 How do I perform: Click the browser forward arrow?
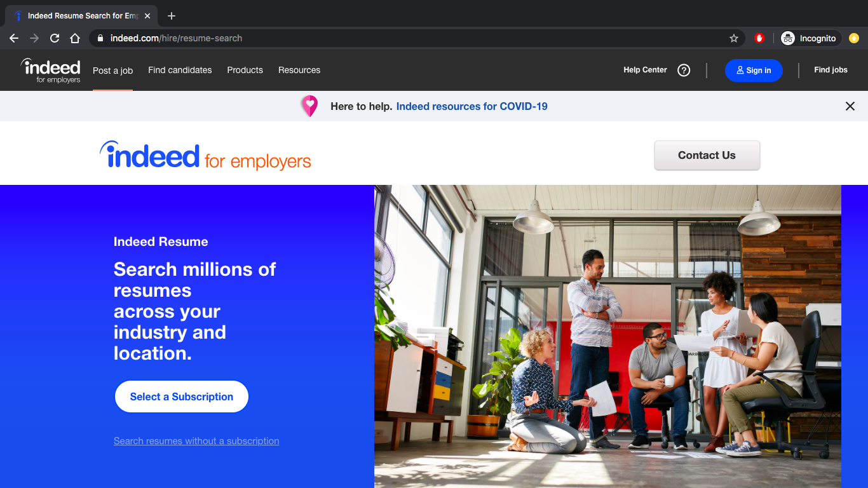click(x=34, y=38)
